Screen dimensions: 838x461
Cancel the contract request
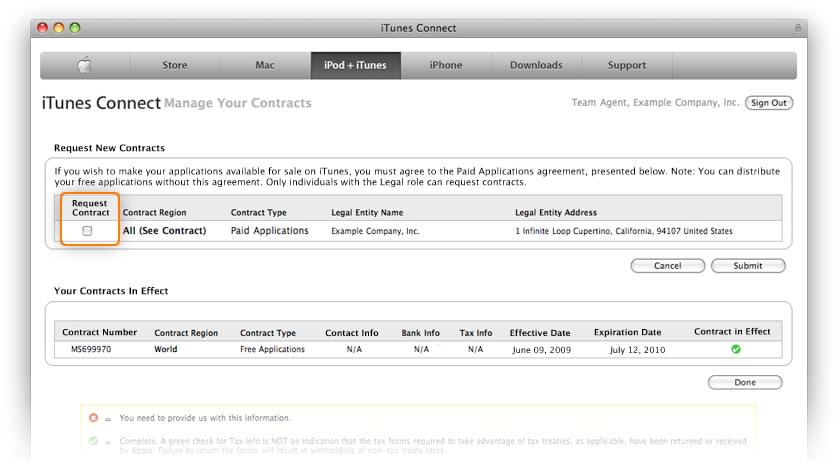click(668, 265)
